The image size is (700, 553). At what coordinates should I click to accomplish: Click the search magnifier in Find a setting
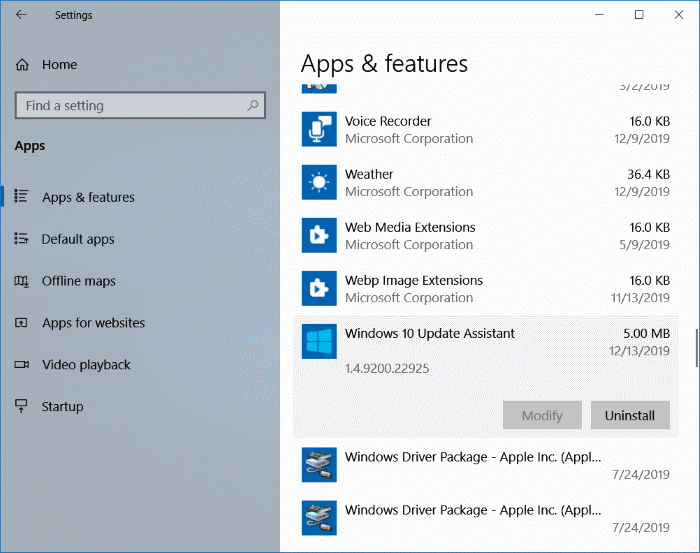(x=253, y=105)
